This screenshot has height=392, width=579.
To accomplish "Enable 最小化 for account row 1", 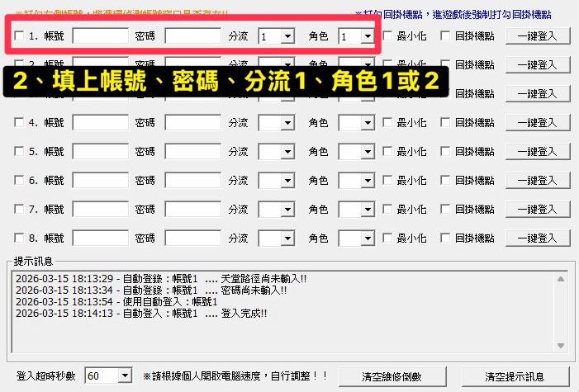I will pyautogui.click(x=387, y=35).
